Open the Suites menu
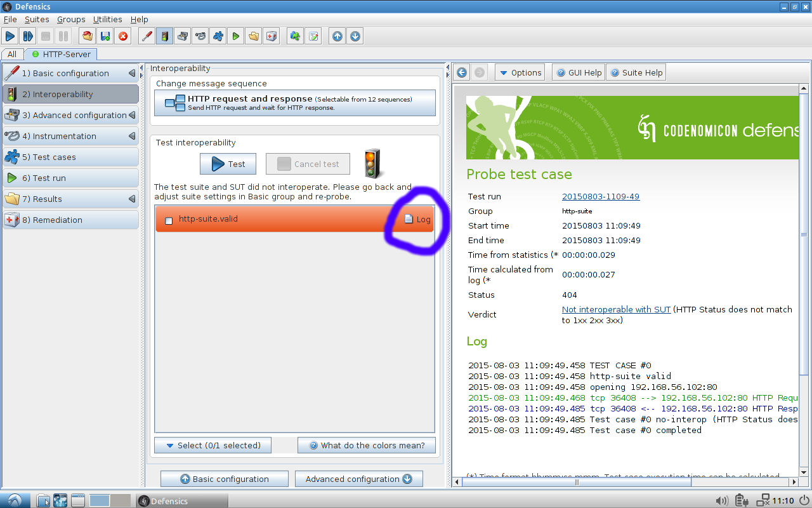This screenshot has width=812, height=508. [x=37, y=19]
